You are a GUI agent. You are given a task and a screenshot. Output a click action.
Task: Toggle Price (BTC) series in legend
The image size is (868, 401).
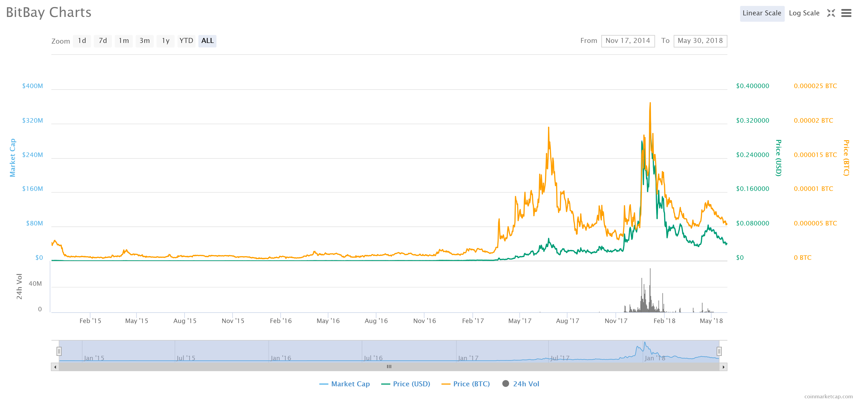point(466,384)
